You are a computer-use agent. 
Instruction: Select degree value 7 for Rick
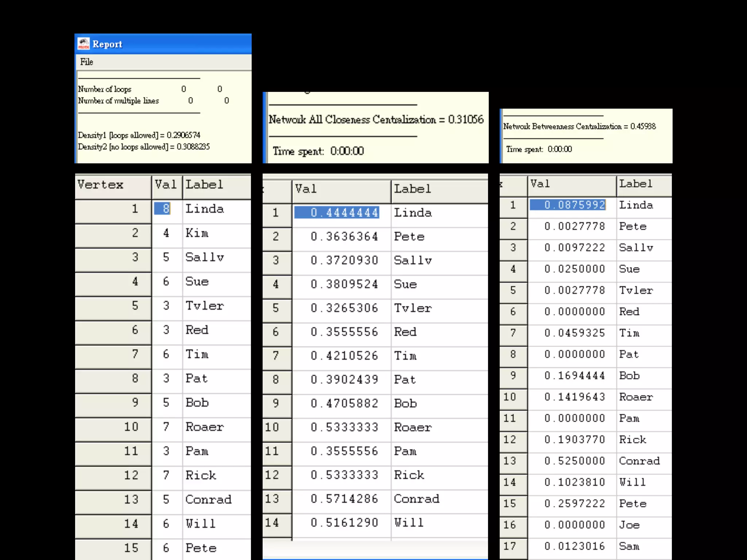tap(166, 475)
